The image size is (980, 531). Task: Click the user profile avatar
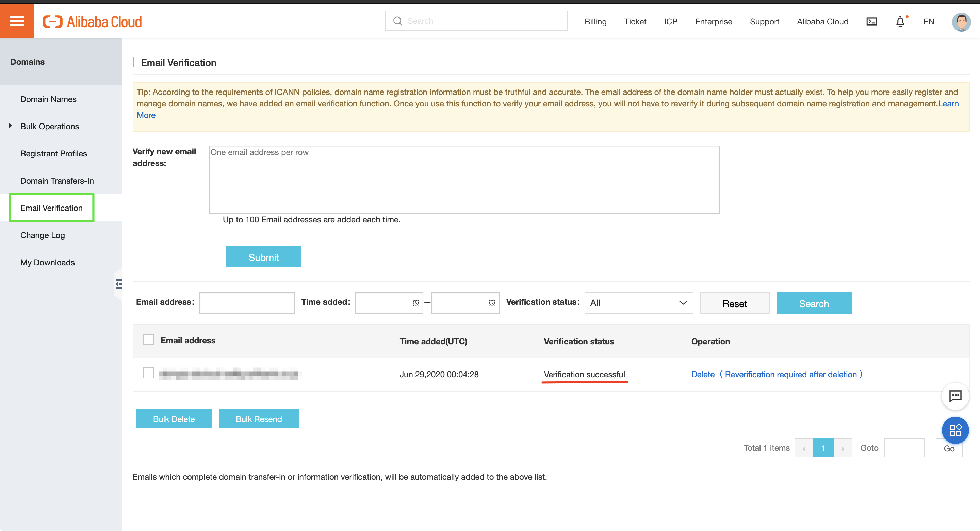pyautogui.click(x=961, y=22)
